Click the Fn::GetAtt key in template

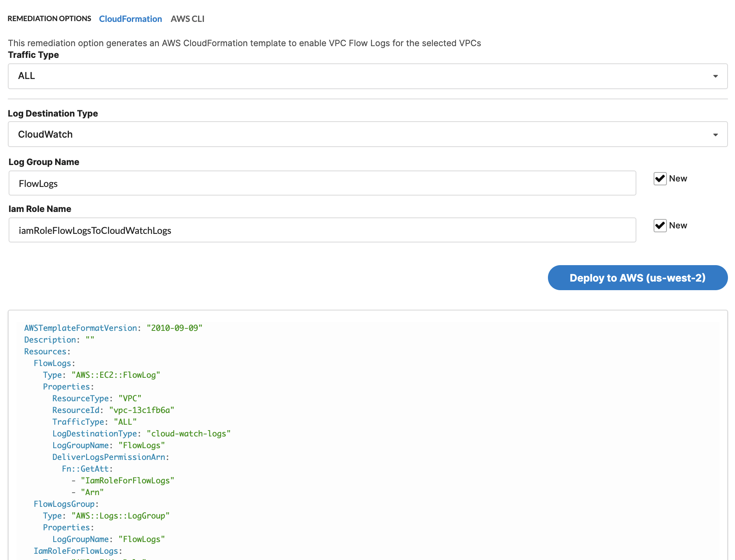point(85,469)
